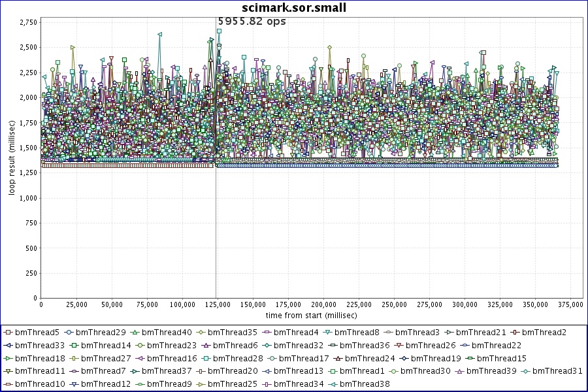Click the bmThread38 legend marker icon
Screen dimensions: 588x392
pyautogui.click(x=333, y=384)
